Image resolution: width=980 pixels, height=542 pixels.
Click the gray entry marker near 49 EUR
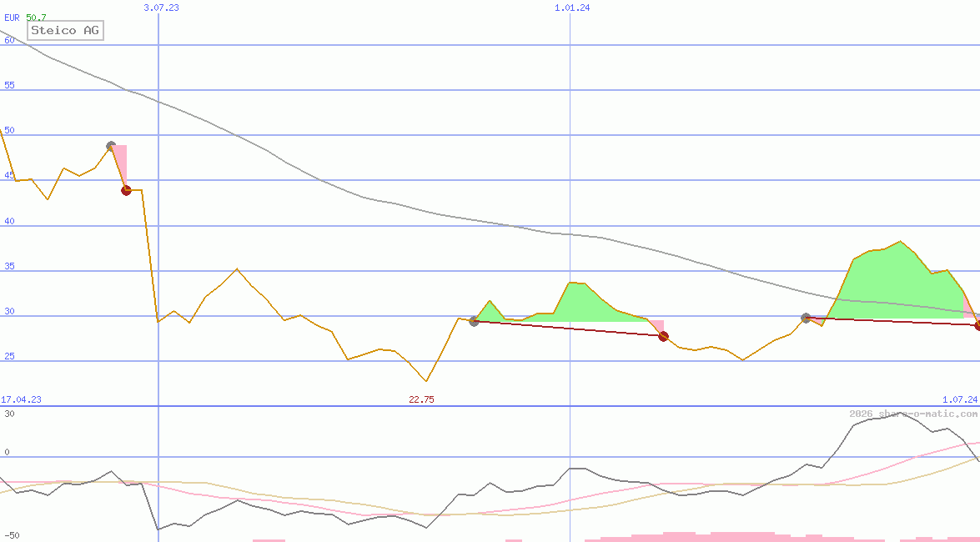pos(111,146)
